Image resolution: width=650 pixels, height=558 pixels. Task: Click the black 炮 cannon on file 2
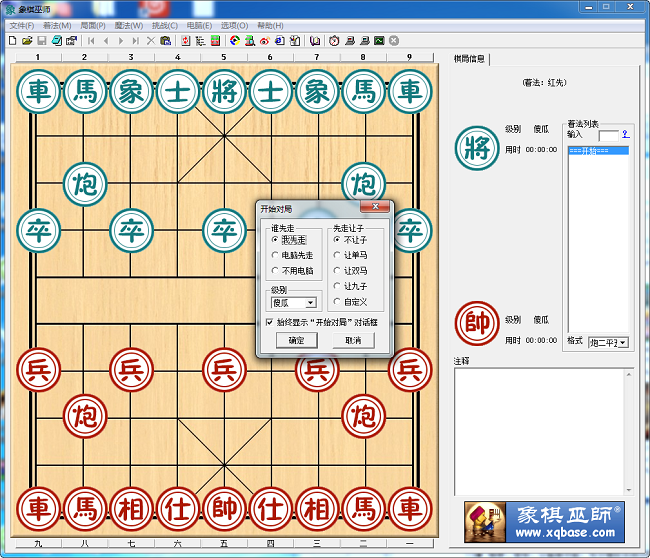(85, 184)
